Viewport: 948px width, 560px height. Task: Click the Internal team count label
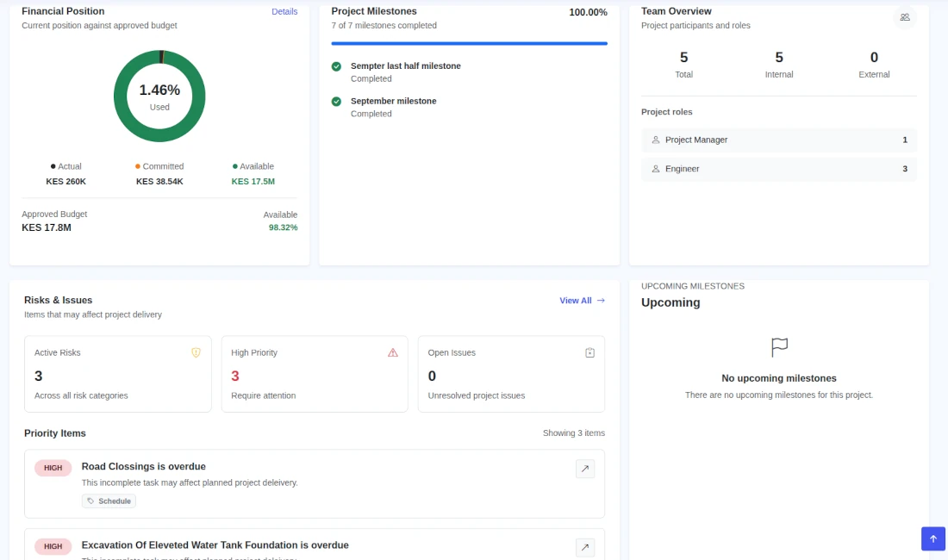coord(779,74)
